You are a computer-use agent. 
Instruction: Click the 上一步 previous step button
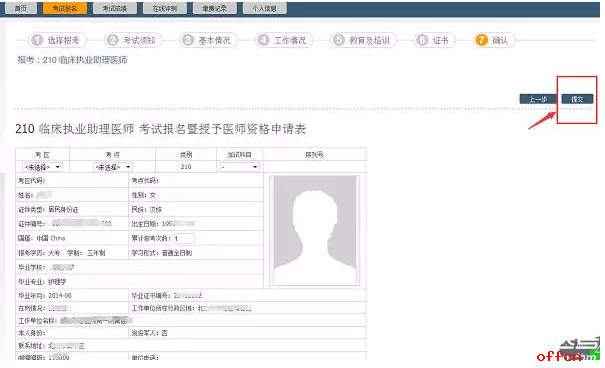538,99
